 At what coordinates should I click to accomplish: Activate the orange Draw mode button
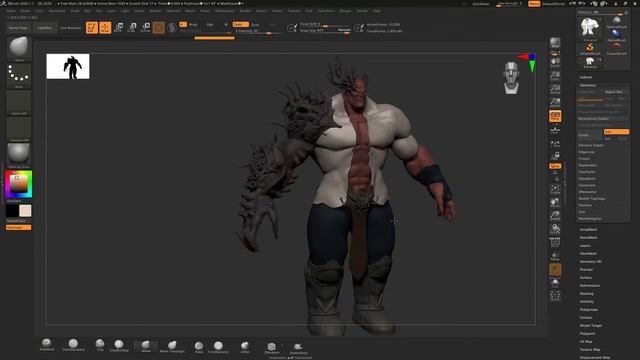105,27
